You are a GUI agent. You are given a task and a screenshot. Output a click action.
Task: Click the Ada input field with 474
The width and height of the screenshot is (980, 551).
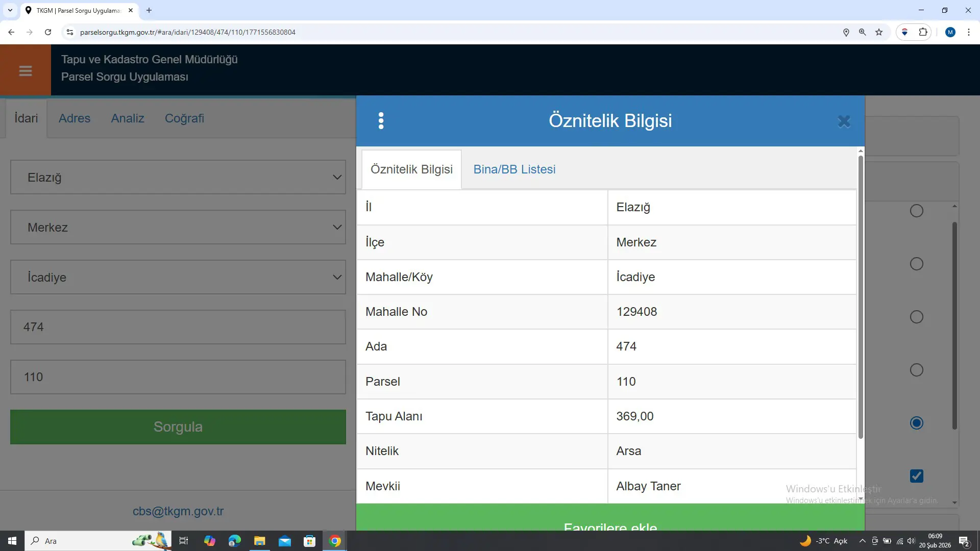(x=178, y=327)
